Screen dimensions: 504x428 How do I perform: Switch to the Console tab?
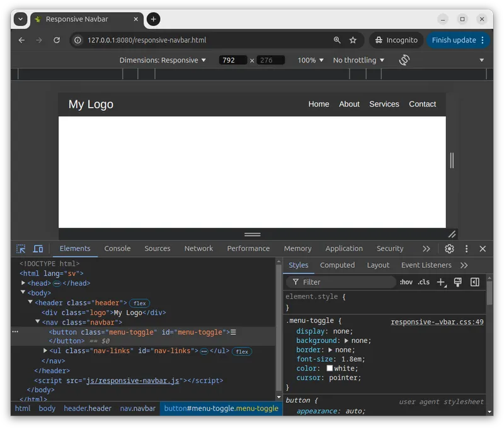click(x=117, y=248)
